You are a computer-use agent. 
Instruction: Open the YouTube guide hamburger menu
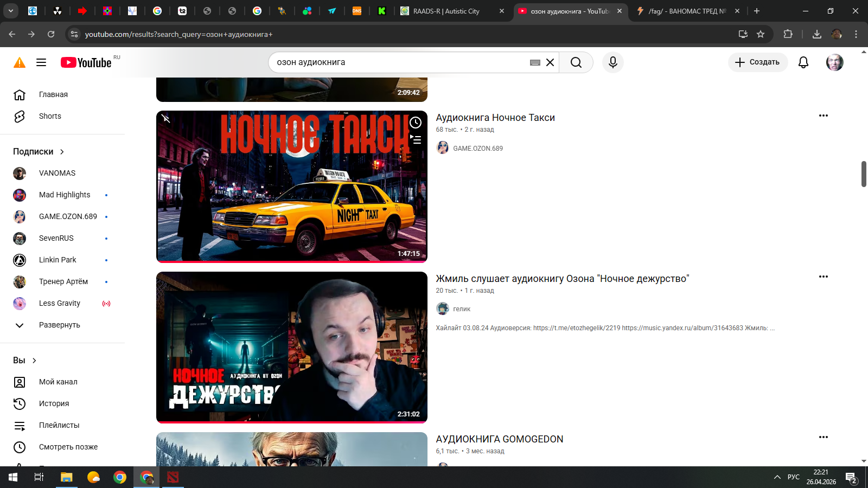point(41,62)
